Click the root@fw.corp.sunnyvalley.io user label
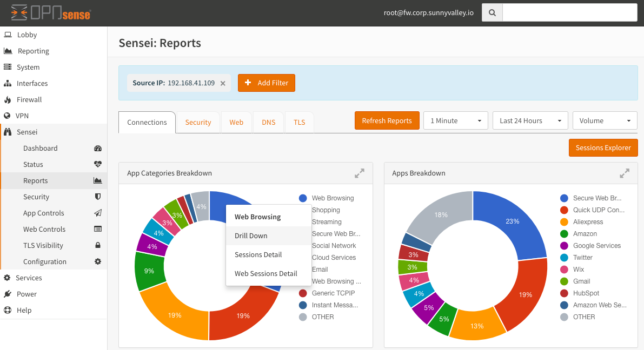This screenshot has width=644, height=350. click(428, 13)
